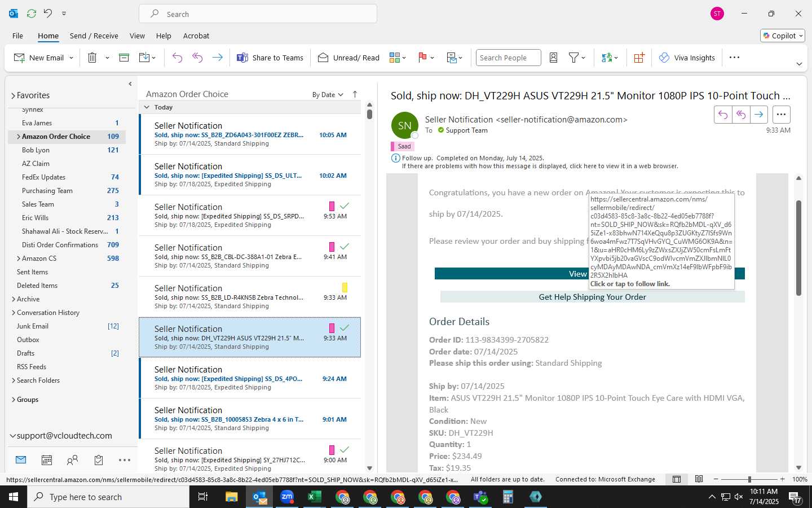Click the Search People field

pos(508,58)
